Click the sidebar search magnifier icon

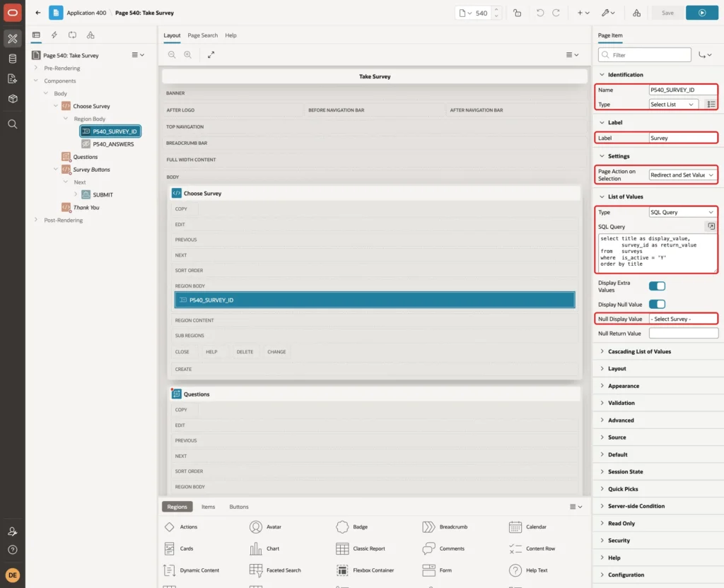13,124
